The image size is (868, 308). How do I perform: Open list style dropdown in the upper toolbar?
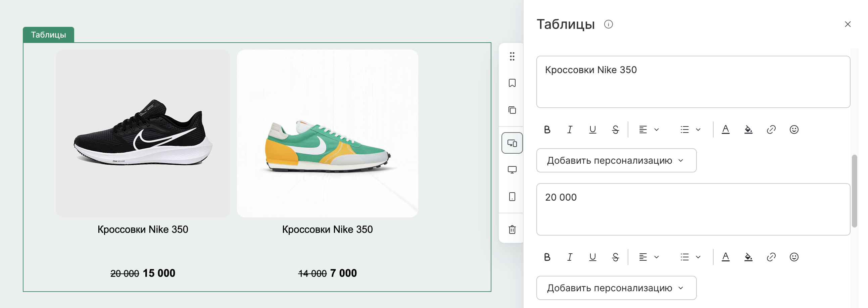click(690, 130)
